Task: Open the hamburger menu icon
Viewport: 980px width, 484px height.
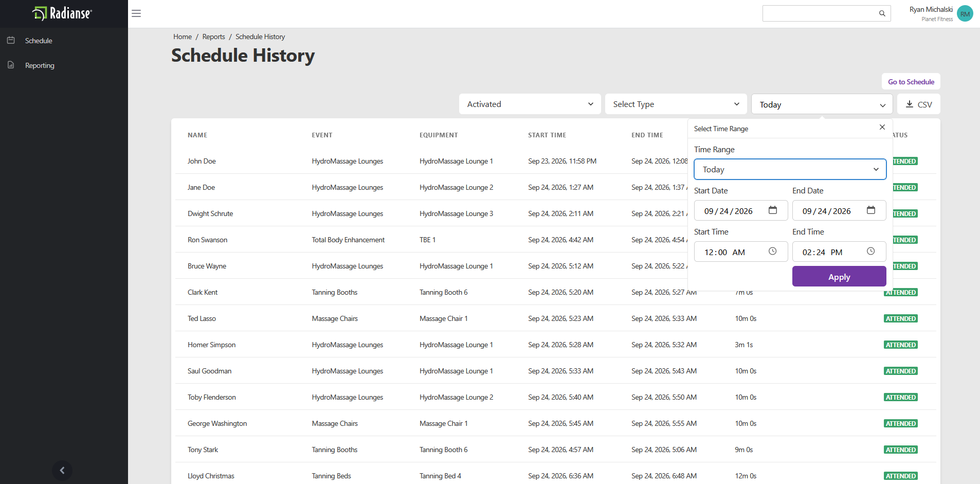Action: click(x=136, y=13)
